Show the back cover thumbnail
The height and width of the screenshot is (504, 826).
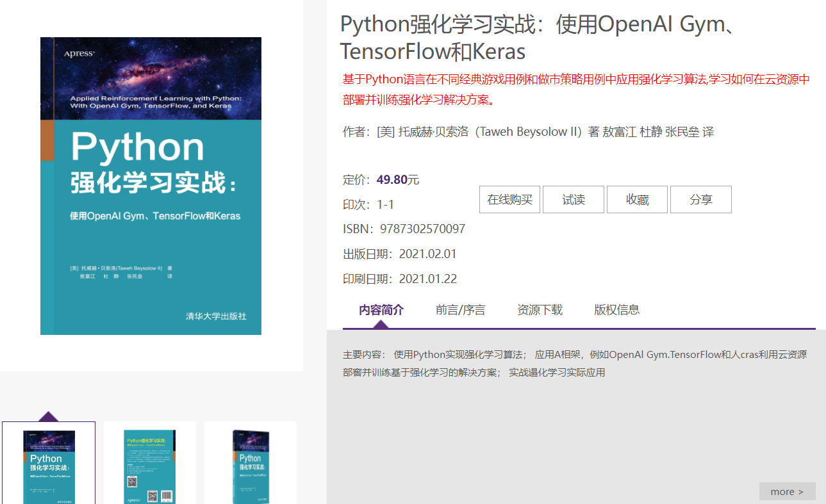click(x=149, y=462)
